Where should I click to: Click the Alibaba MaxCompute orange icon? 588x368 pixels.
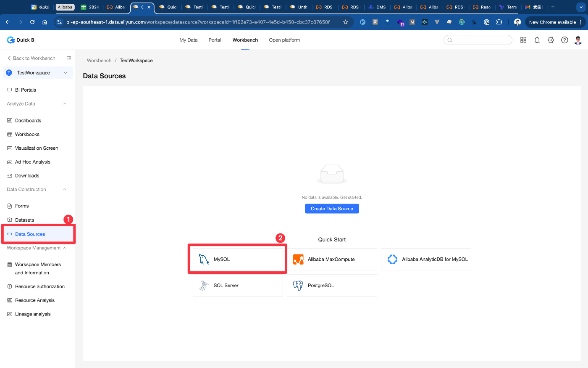pos(298,259)
